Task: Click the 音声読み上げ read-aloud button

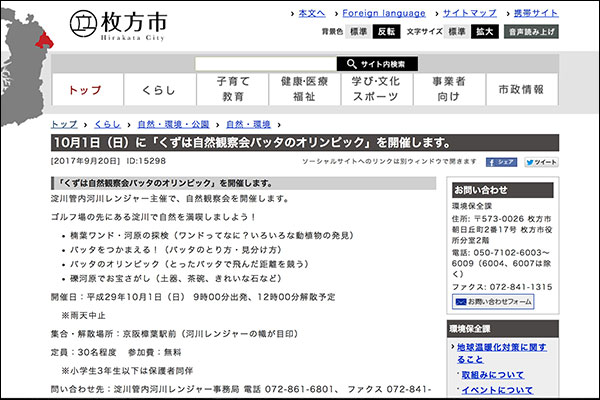Action: coord(531,32)
